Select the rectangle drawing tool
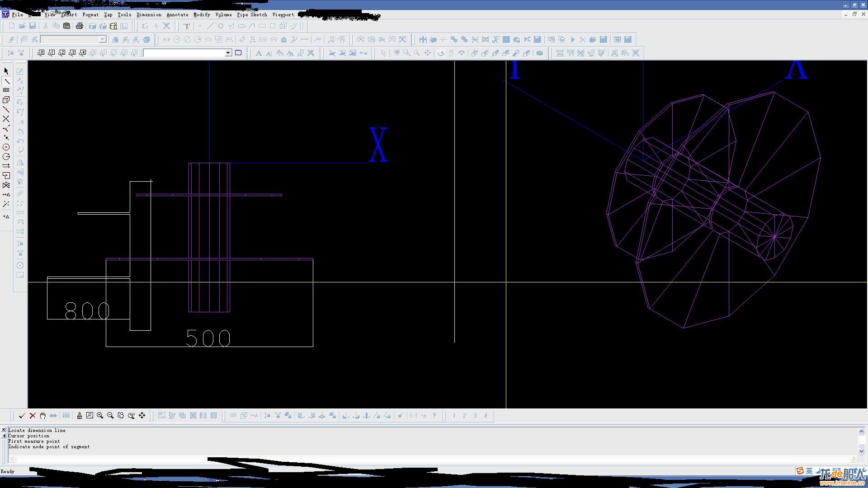Image resolution: width=868 pixels, height=488 pixels. [x=262, y=26]
